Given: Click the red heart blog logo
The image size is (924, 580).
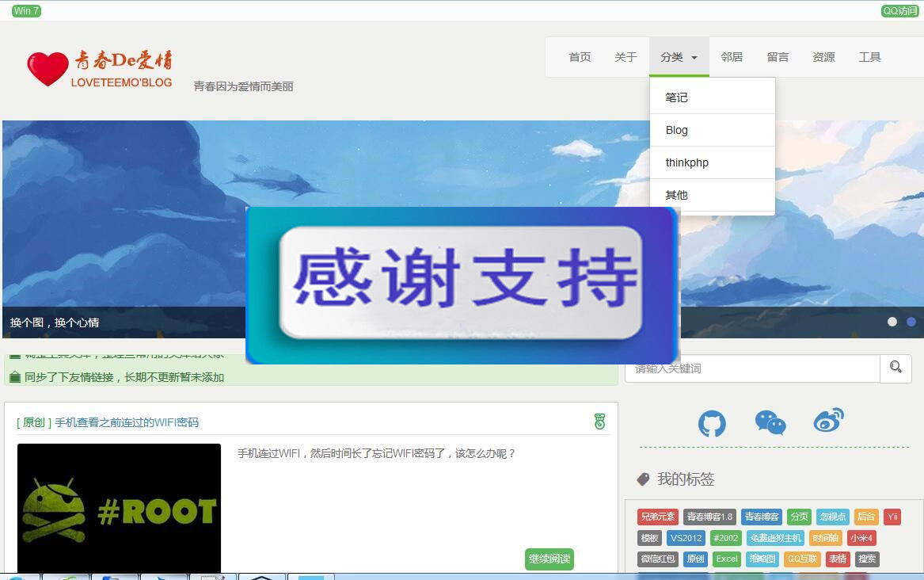Looking at the screenshot, I should coord(48,68).
